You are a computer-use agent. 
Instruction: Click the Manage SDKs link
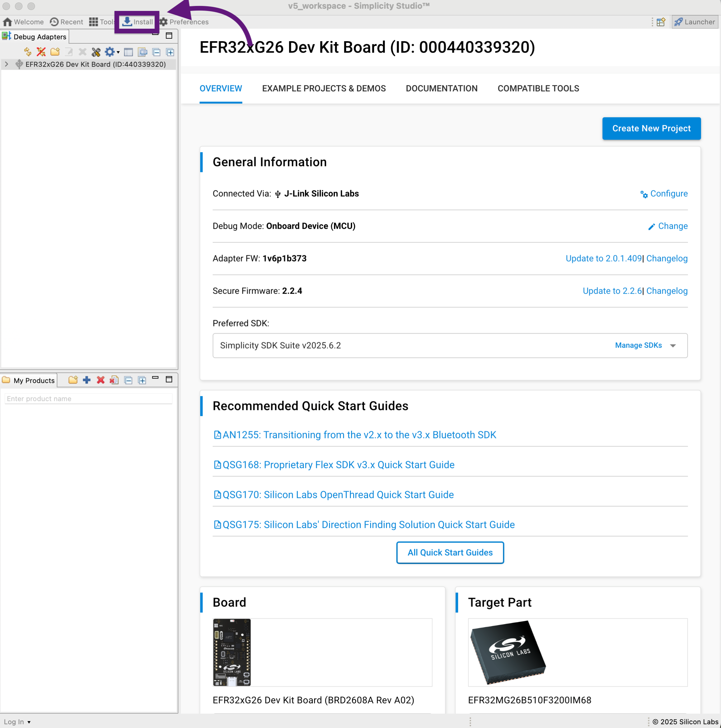638,345
